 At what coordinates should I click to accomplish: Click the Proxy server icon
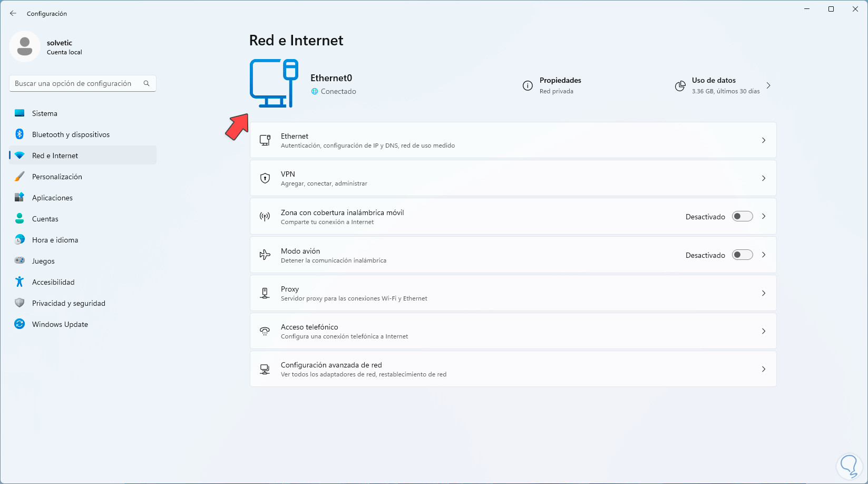click(265, 293)
